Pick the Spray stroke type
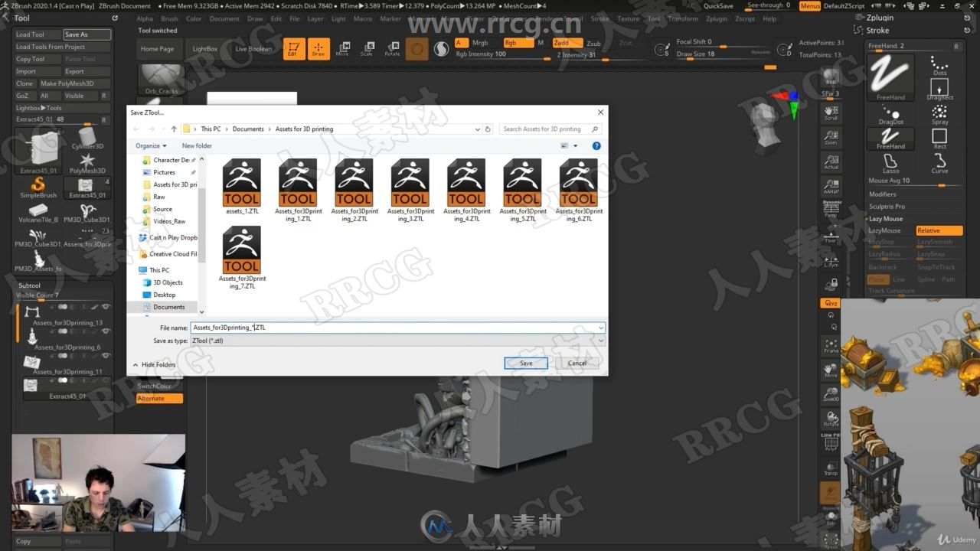Image resolution: width=980 pixels, height=551 pixels. coord(939,113)
